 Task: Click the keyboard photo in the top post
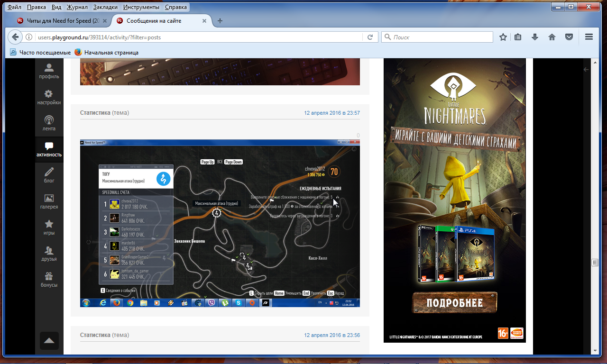[x=220, y=73]
